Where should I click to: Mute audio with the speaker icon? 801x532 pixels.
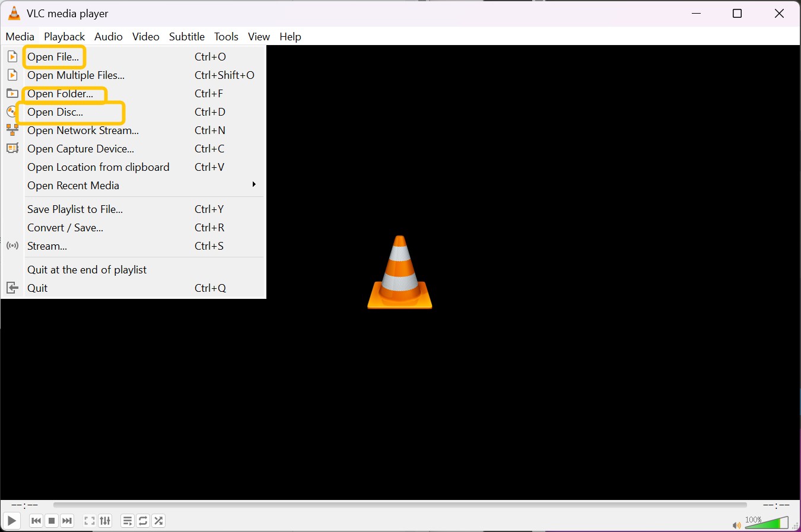coord(736,525)
